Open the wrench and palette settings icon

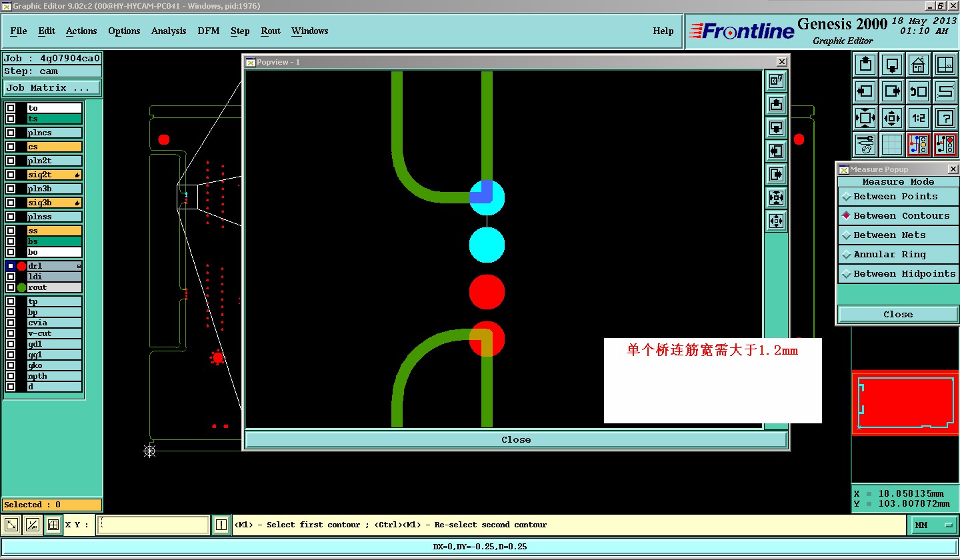[865, 145]
